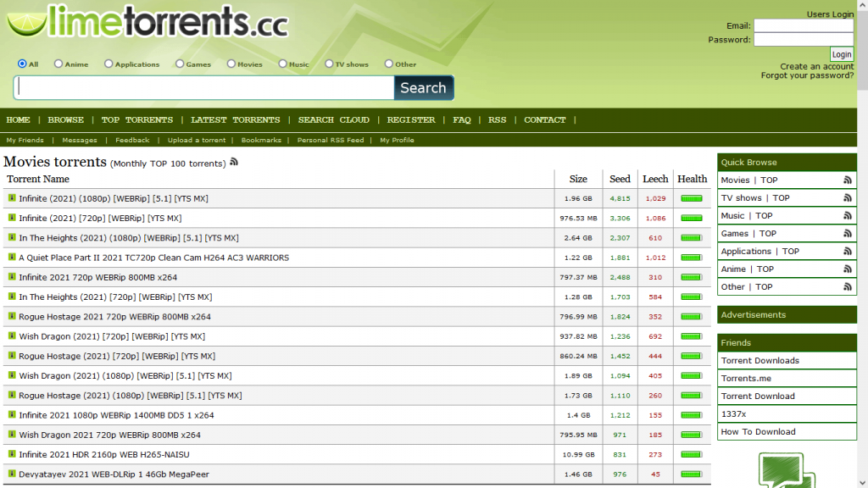Open SEARCH CLOUD in navigation bar
The width and height of the screenshot is (868, 488).
tap(334, 120)
